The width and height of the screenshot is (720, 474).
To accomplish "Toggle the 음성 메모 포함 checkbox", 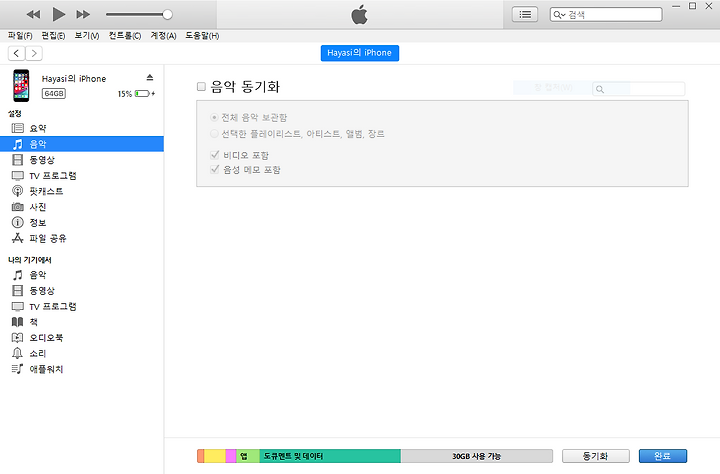I will point(214,169).
